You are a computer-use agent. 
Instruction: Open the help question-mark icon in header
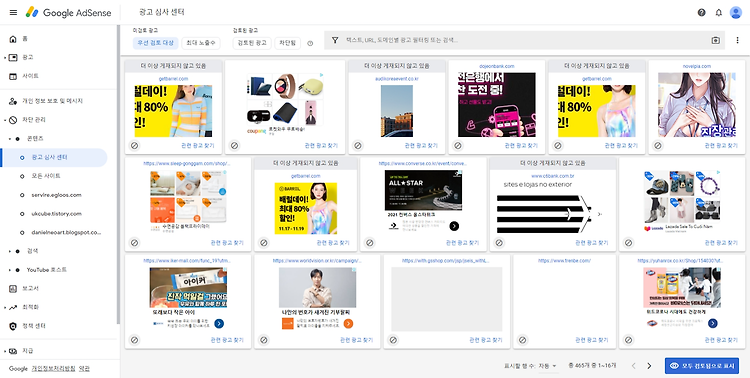701,12
